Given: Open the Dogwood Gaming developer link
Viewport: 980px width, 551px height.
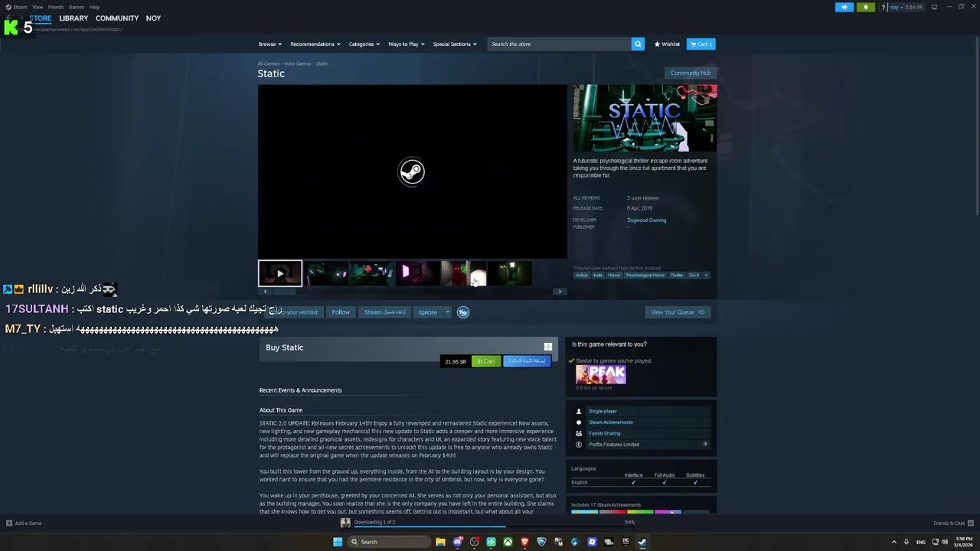Looking at the screenshot, I should point(646,220).
